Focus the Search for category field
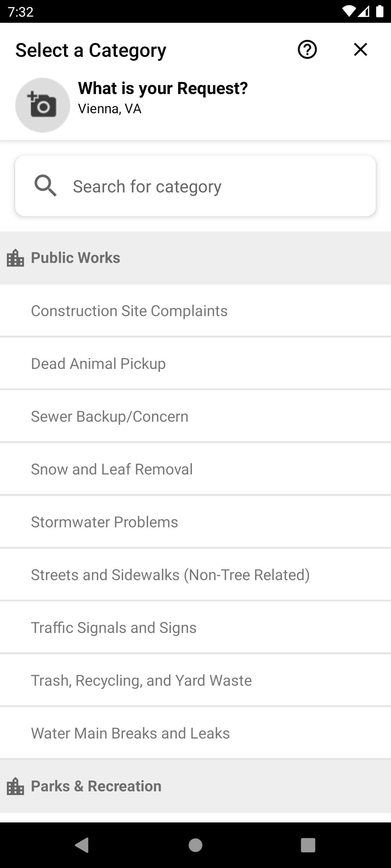 click(x=195, y=186)
